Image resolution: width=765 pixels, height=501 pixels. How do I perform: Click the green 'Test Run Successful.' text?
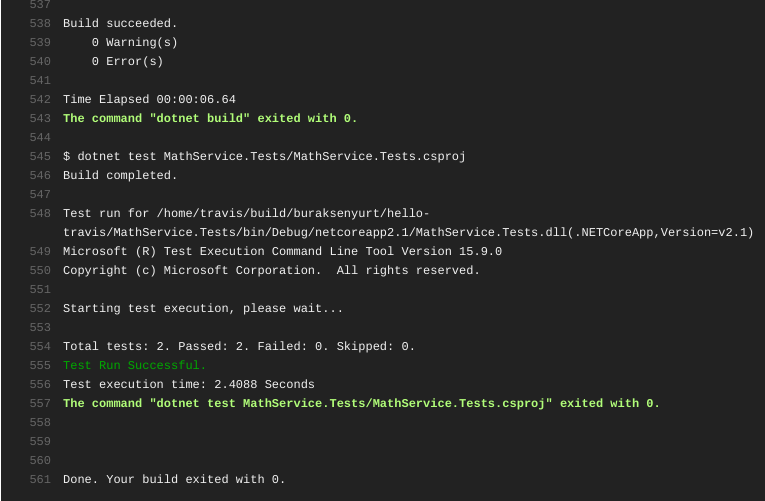134,365
